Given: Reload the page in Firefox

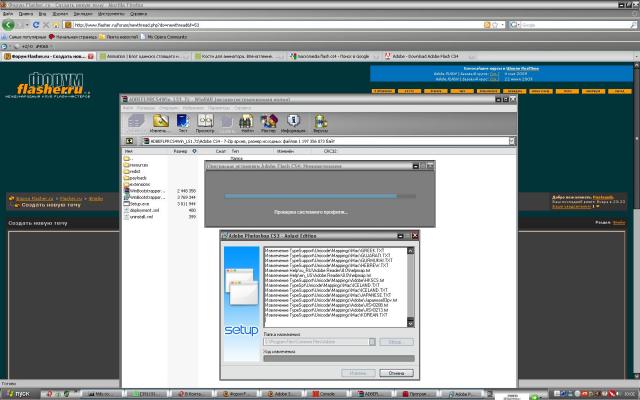Looking at the screenshot, I should (x=36, y=25).
